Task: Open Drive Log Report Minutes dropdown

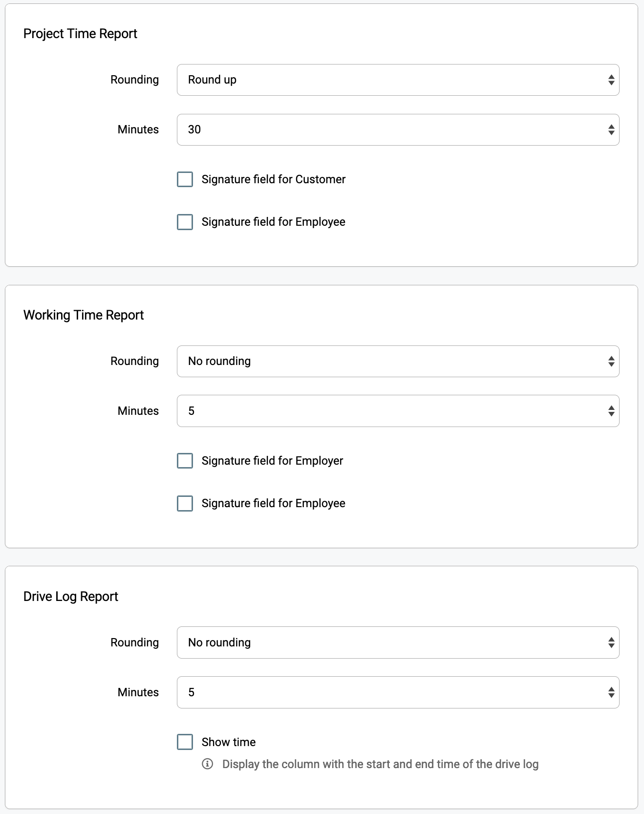Action: point(398,693)
